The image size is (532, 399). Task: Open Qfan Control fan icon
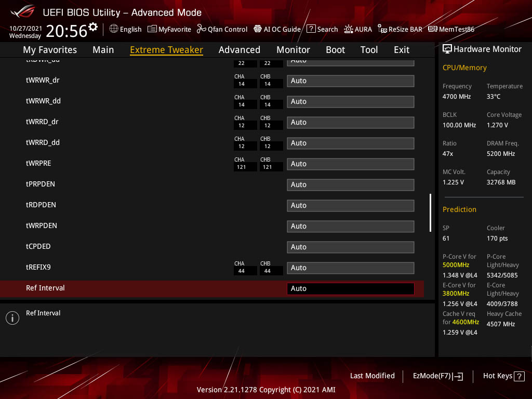click(x=201, y=29)
